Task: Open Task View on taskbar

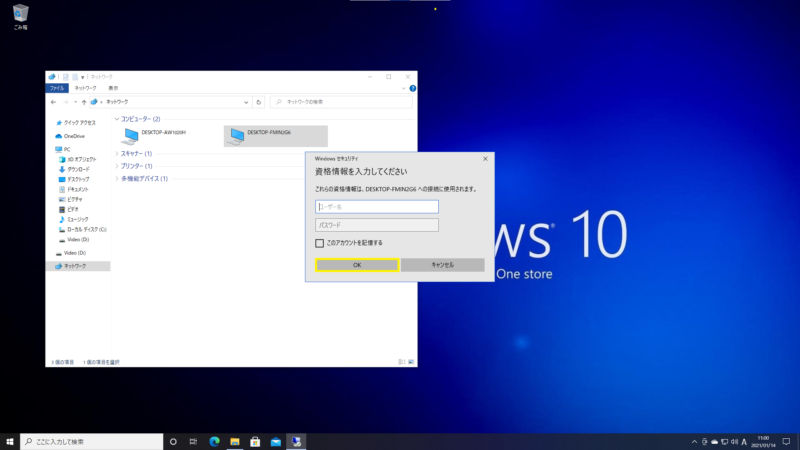Action: pyautogui.click(x=193, y=442)
